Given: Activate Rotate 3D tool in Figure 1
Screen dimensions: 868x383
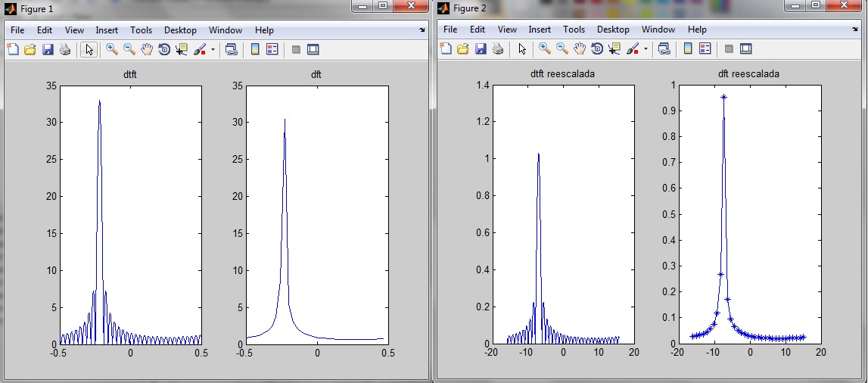Looking at the screenshot, I should click(x=164, y=49).
